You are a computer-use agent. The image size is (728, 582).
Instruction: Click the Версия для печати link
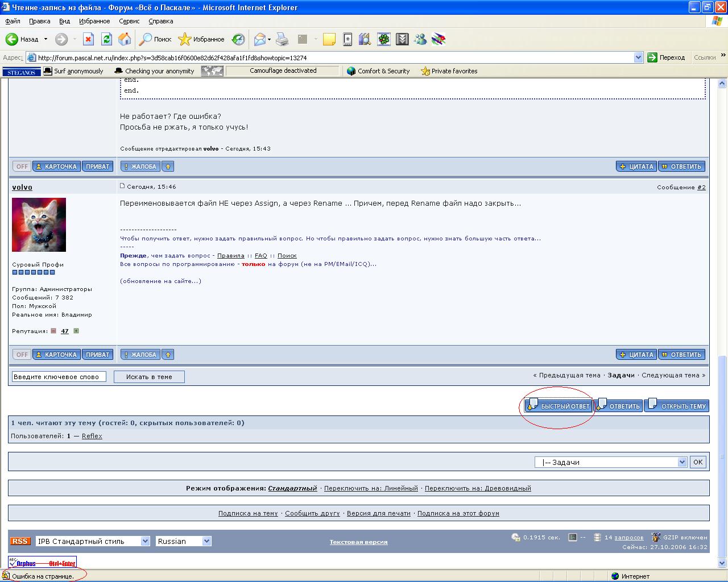pyautogui.click(x=378, y=513)
